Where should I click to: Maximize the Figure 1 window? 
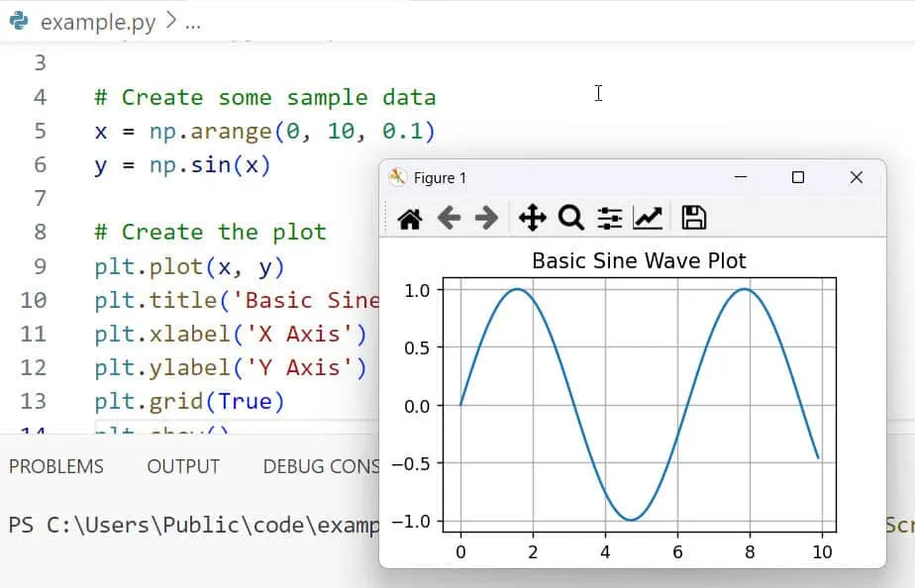[x=797, y=177]
